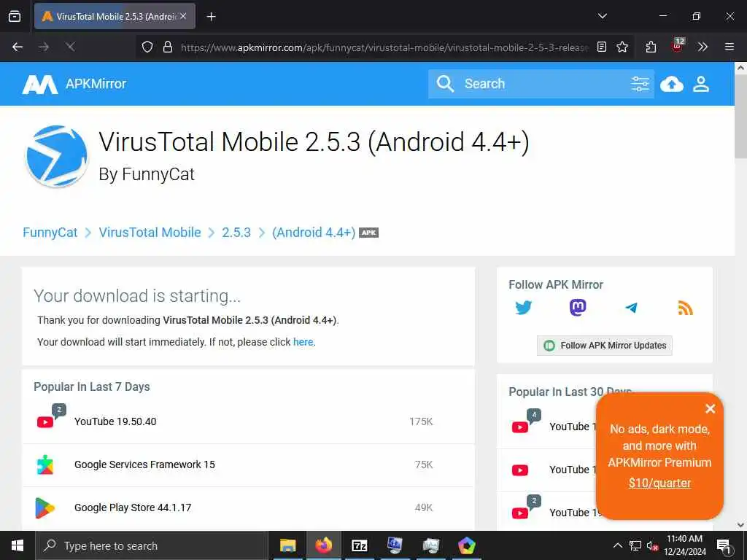Click the VirusTotal Mobile app icon

(x=57, y=156)
